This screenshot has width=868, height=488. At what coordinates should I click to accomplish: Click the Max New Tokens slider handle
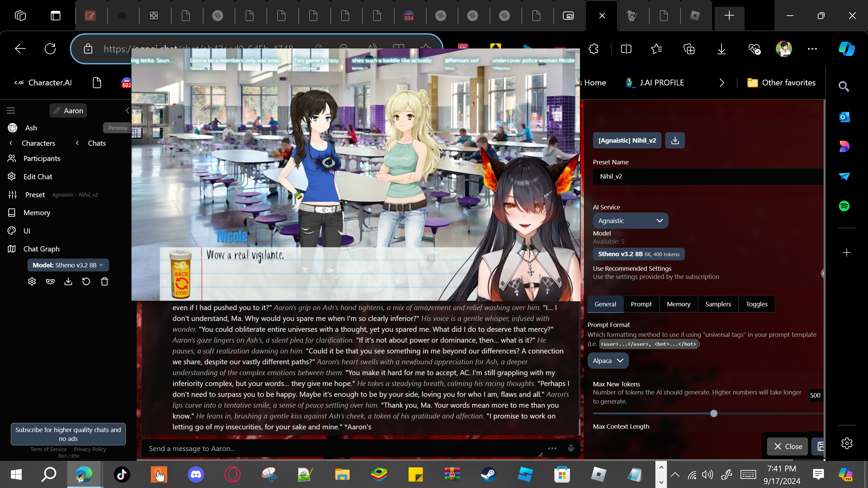(x=714, y=413)
